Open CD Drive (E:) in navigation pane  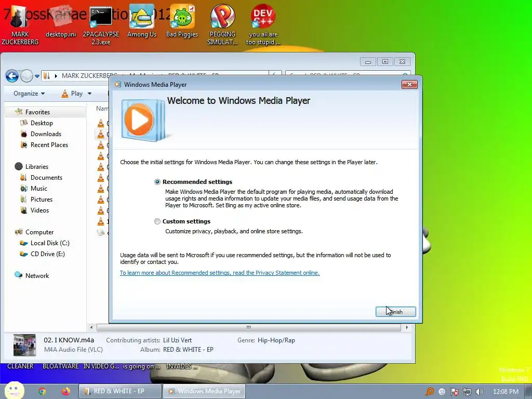click(47, 254)
